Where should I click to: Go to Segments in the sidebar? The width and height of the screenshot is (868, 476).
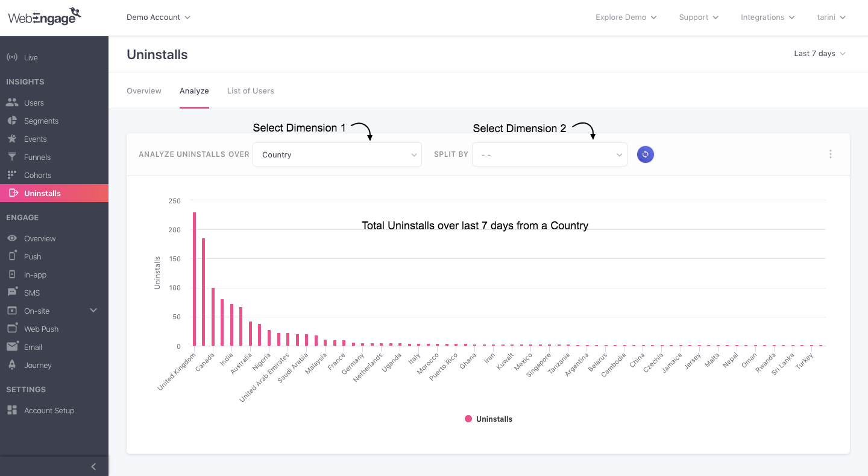click(x=41, y=121)
